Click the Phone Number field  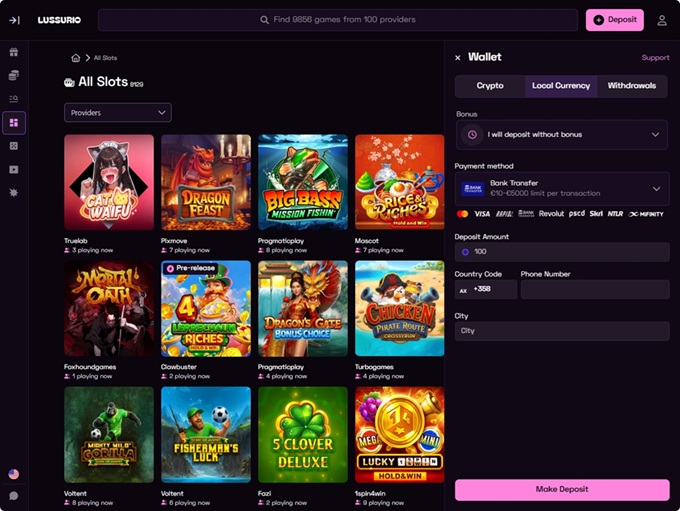595,289
